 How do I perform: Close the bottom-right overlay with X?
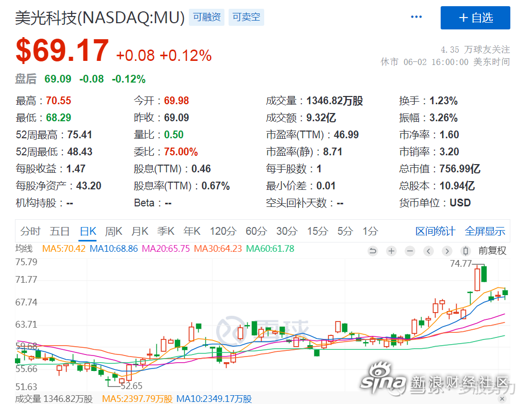(x=503, y=399)
